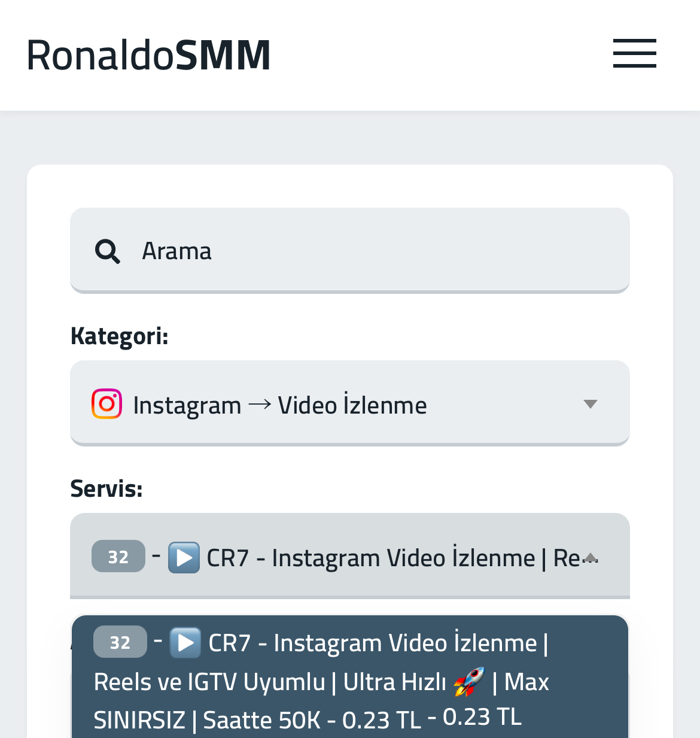This screenshot has height=738, width=700.
Task: Click the Servis label
Action: [106, 488]
